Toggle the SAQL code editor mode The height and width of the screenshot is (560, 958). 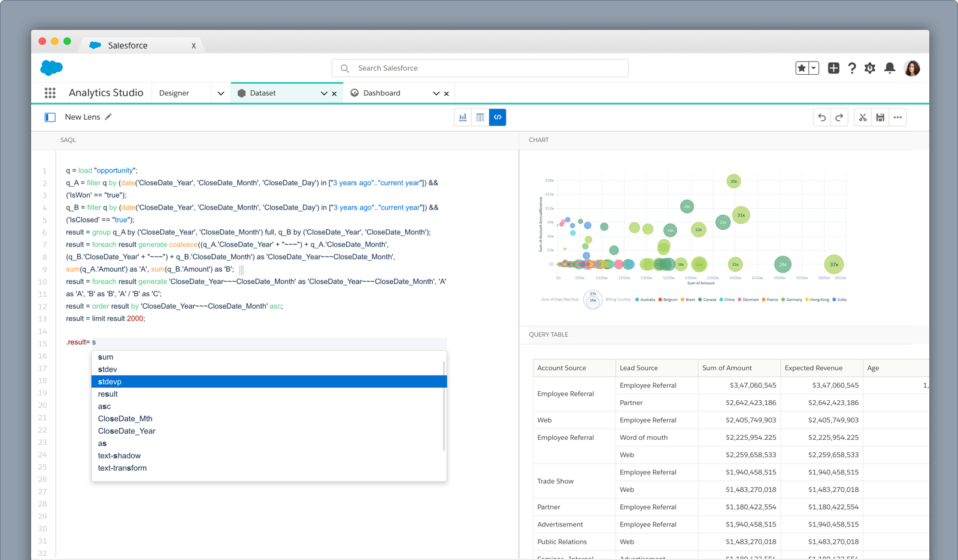tap(498, 117)
